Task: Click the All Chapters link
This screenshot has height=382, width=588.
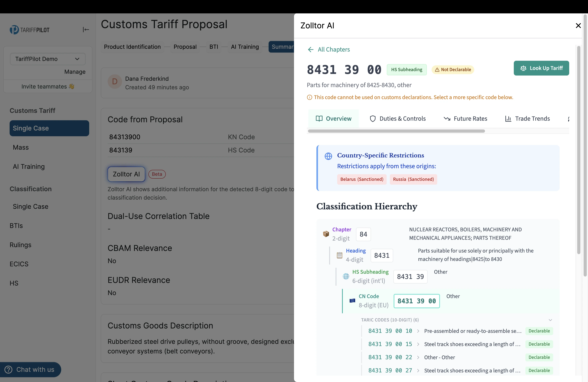Action: [334, 49]
